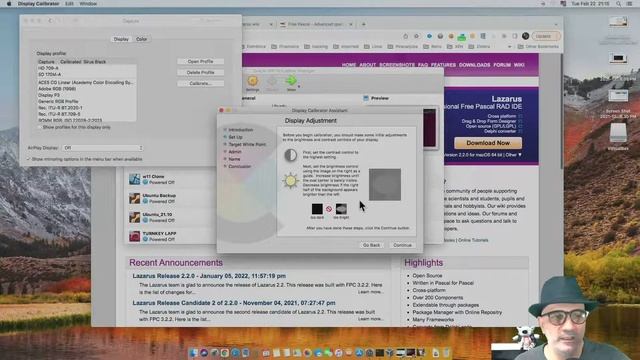
Task: Switch to the Display tab
Action: (x=121, y=39)
